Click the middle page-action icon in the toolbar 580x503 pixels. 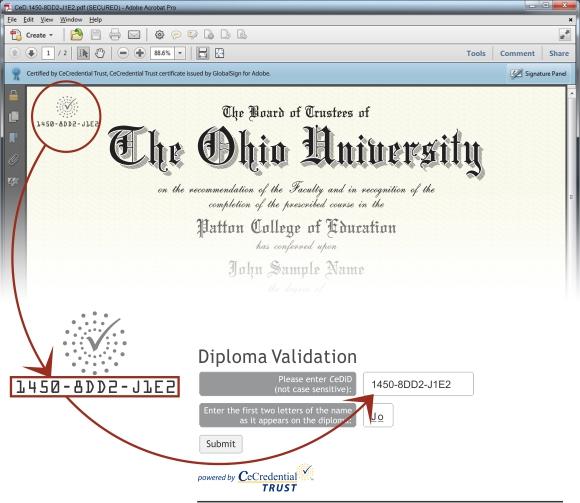[x=225, y=35]
